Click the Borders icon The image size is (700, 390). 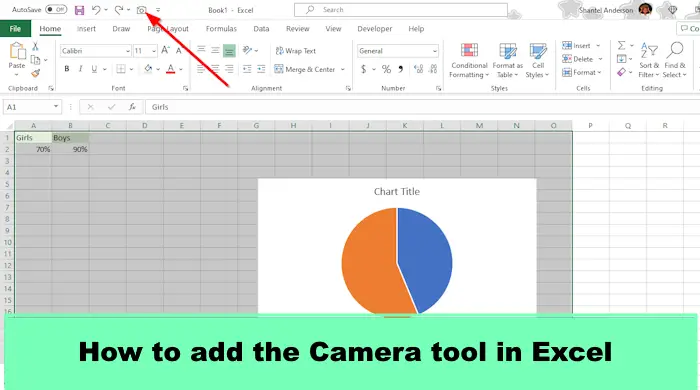pos(121,69)
